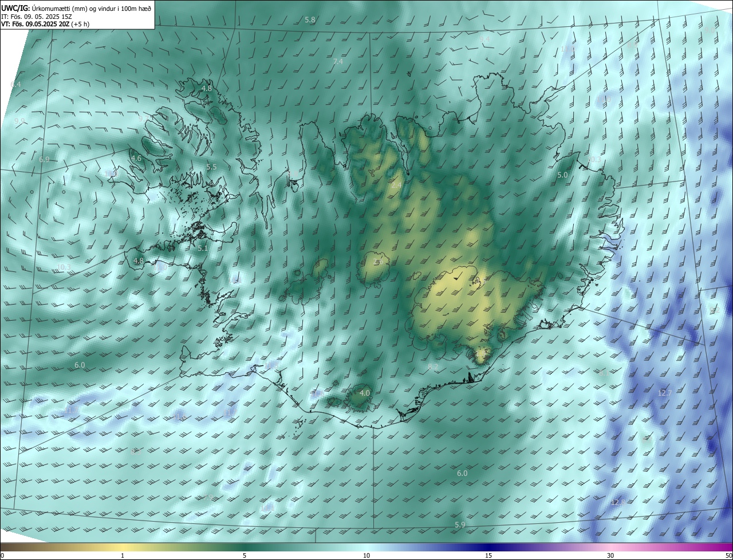
Task: Click the 9.9 value label
Action: click(x=19, y=121)
